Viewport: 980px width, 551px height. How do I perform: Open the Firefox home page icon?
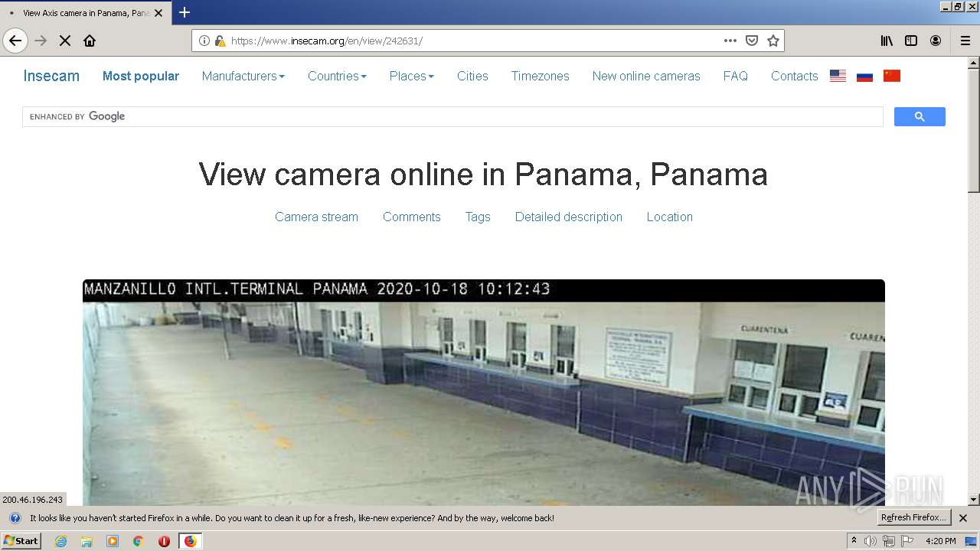click(x=90, y=41)
